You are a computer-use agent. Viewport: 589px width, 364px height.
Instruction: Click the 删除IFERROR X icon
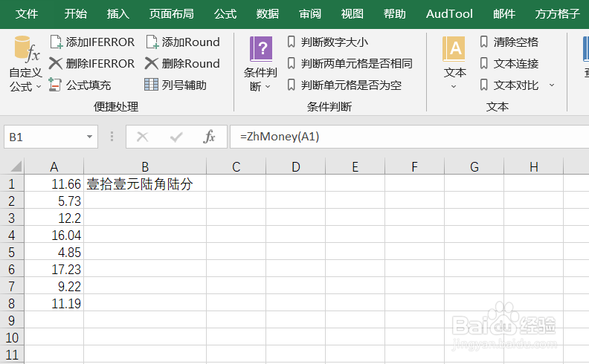tap(56, 63)
